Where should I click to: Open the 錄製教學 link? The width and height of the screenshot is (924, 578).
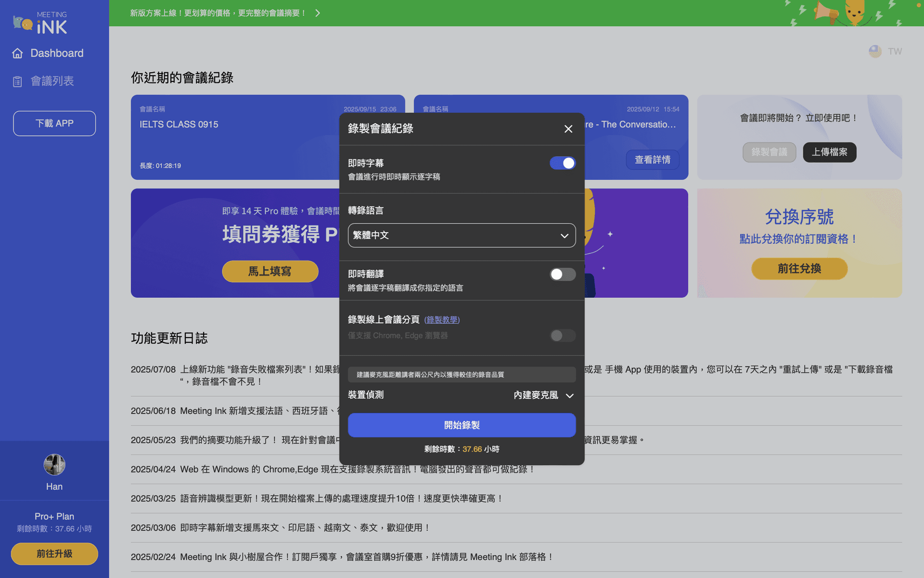(x=442, y=320)
